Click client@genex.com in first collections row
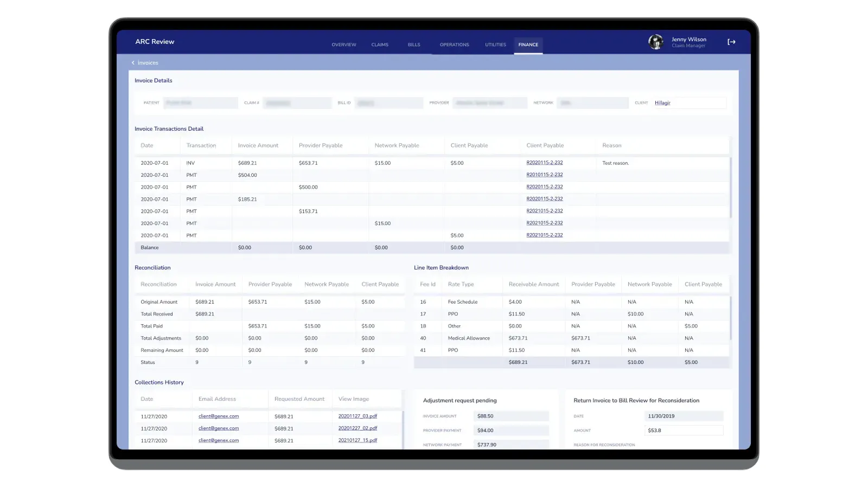The image size is (868, 488). tap(219, 416)
